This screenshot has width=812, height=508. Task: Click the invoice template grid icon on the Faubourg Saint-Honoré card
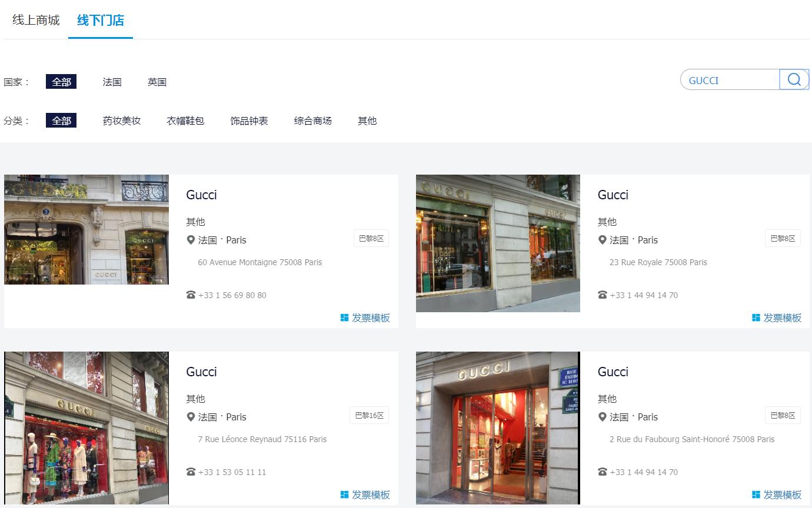[756, 494]
